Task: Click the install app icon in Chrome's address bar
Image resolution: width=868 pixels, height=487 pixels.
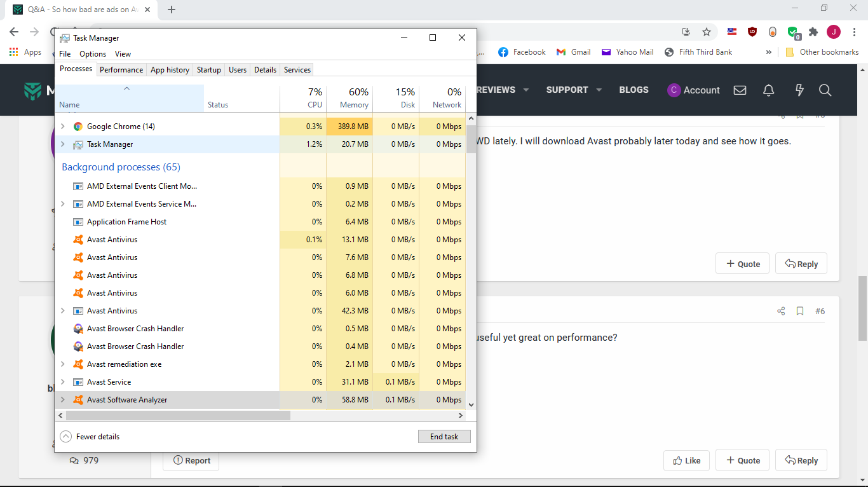Action: point(686,32)
